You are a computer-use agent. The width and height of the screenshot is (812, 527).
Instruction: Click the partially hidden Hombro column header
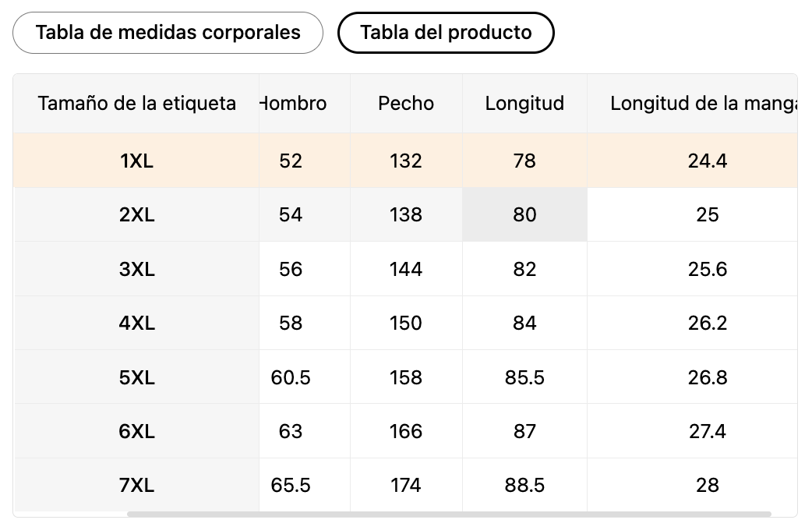(294, 103)
